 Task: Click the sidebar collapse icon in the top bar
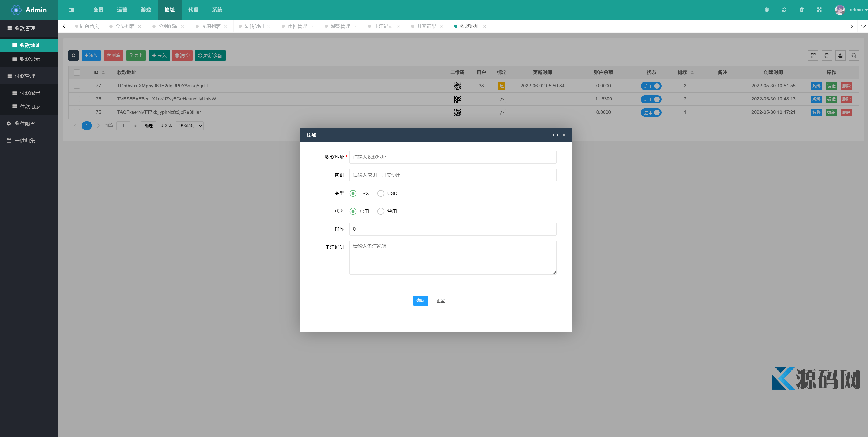72,10
